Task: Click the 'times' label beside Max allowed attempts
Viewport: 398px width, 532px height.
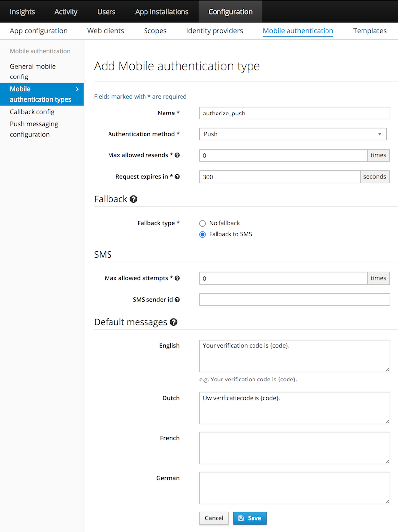Action: pos(378,278)
